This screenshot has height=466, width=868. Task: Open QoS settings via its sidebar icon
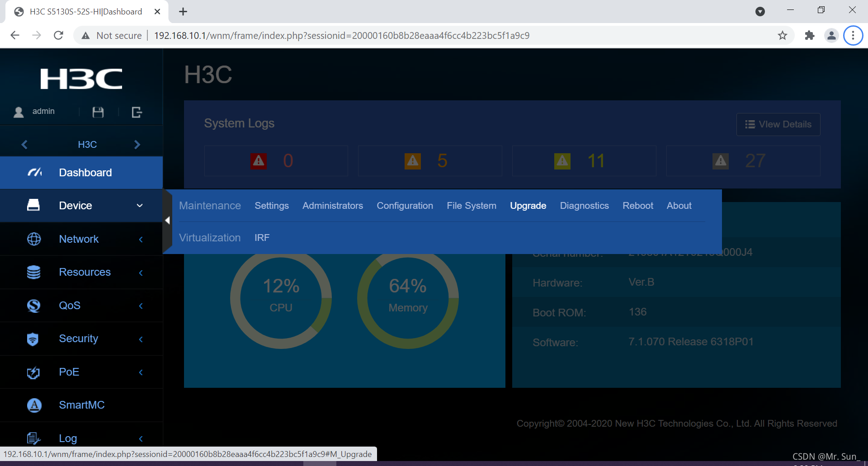point(33,306)
